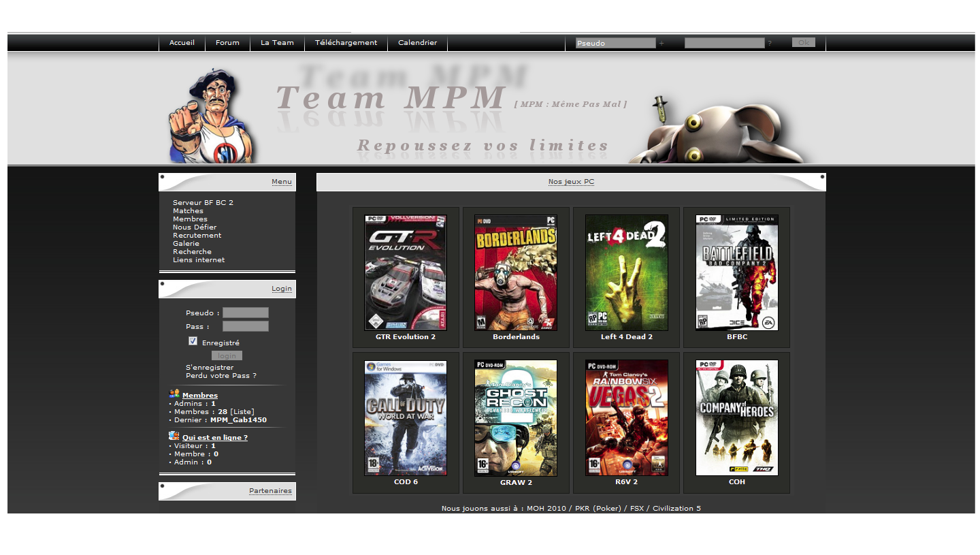980x555 pixels.
Task: Click the '?' lost password link
Action: click(770, 44)
